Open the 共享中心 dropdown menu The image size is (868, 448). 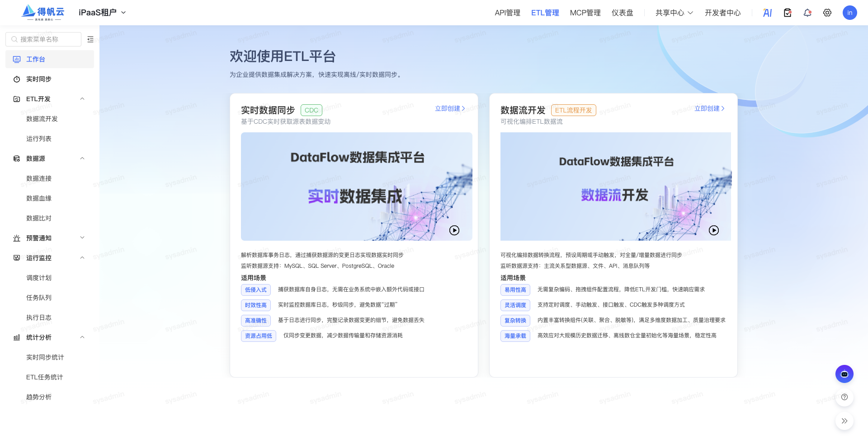674,13
